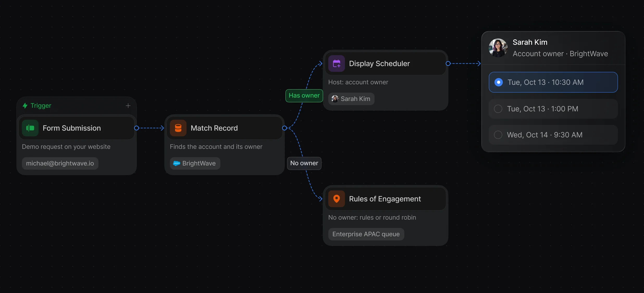Image resolution: width=644 pixels, height=293 pixels.
Task: Click the Trigger label text
Action: tap(41, 106)
